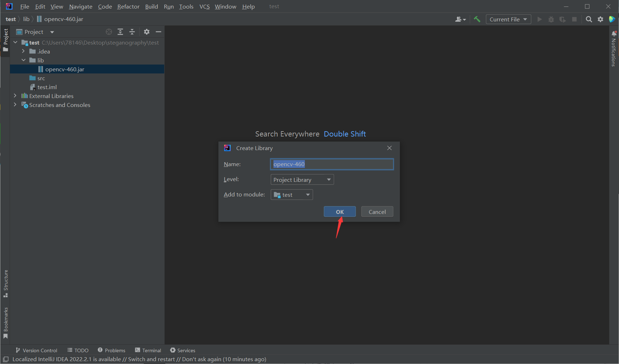Click the Debug bug icon
The image size is (619, 364).
551,19
